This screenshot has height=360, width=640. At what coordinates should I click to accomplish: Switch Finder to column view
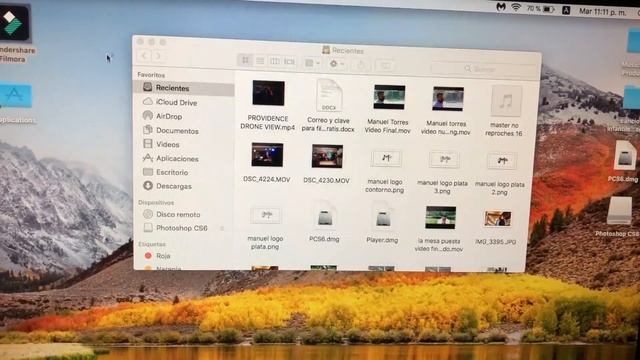[275, 61]
